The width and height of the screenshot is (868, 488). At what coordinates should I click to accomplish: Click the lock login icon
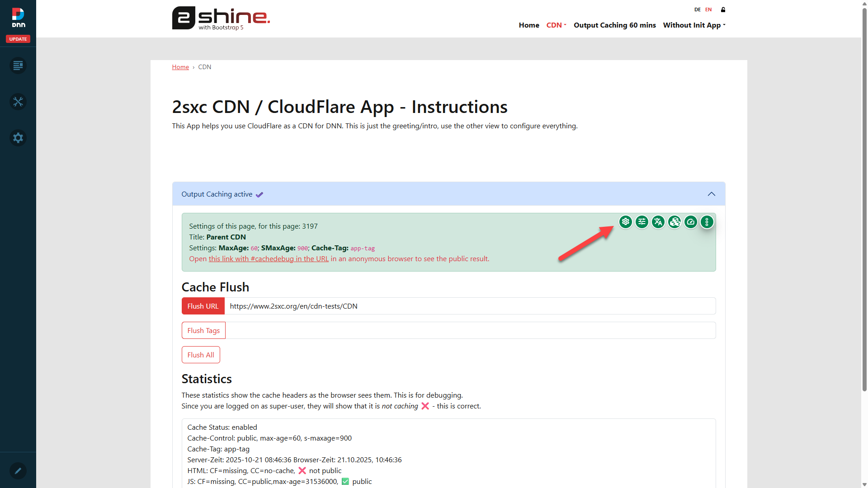pos(723,9)
